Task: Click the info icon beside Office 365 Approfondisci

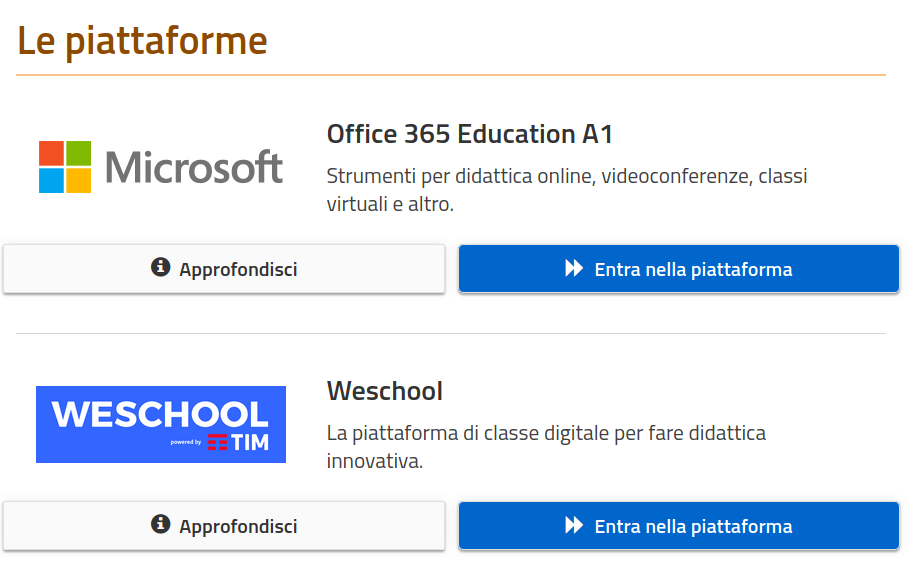Action: [160, 267]
